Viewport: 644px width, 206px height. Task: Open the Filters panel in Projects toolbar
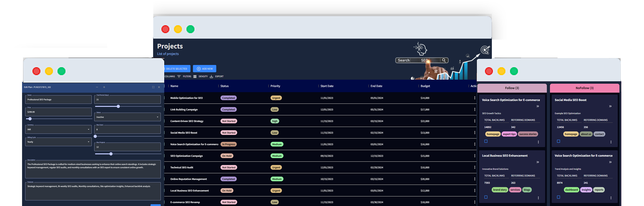pyautogui.click(x=185, y=76)
